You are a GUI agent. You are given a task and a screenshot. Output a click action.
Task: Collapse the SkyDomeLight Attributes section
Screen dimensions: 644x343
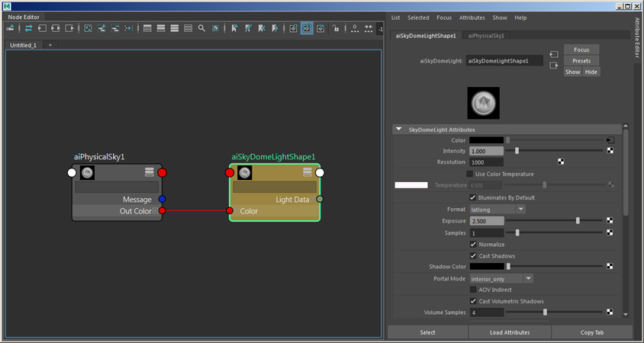[x=399, y=130]
